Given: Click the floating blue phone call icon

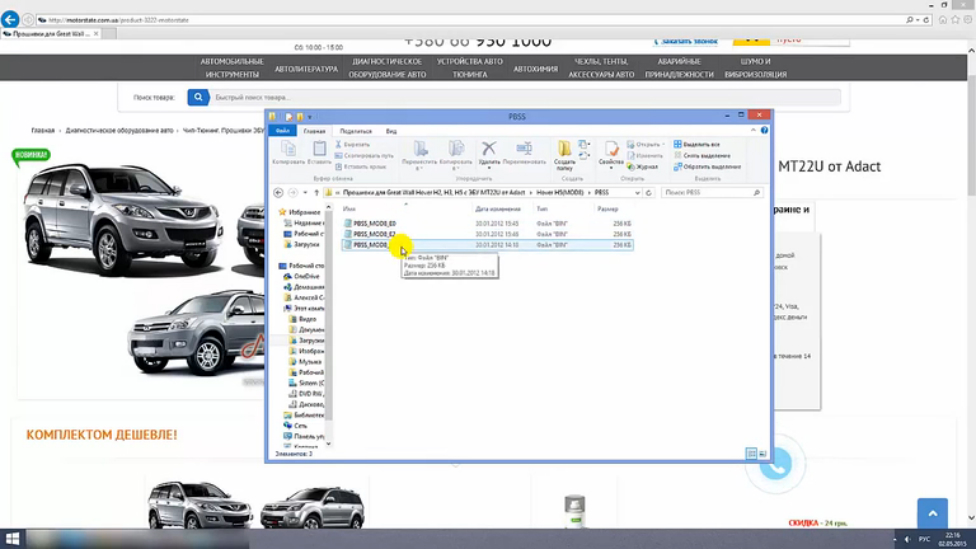Looking at the screenshot, I should pyautogui.click(x=776, y=464).
